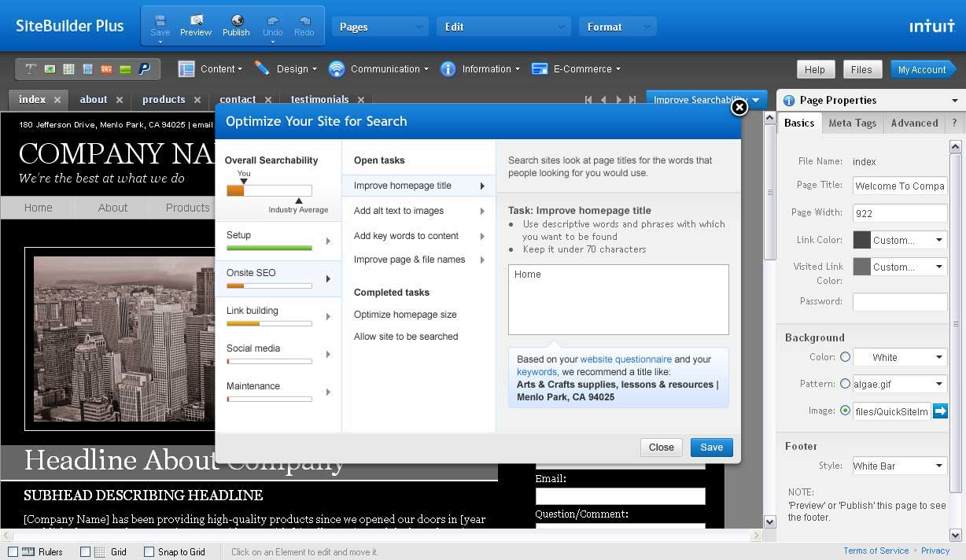Go to the next page tab
Image resolution: width=966 pixels, height=560 pixels.
coord(618,100)
